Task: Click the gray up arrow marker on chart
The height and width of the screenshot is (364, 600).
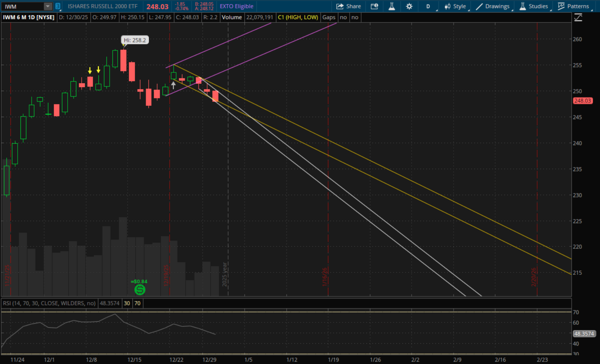Action: coord(173,85)
